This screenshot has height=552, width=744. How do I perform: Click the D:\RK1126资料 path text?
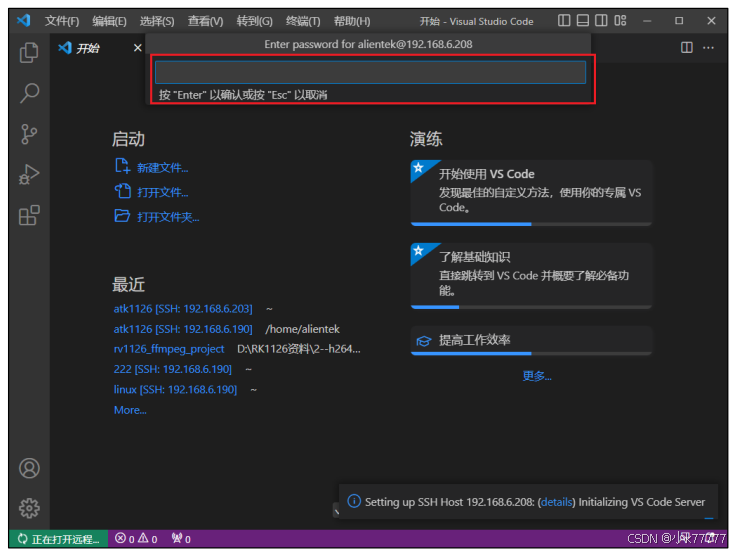(299, 349)
